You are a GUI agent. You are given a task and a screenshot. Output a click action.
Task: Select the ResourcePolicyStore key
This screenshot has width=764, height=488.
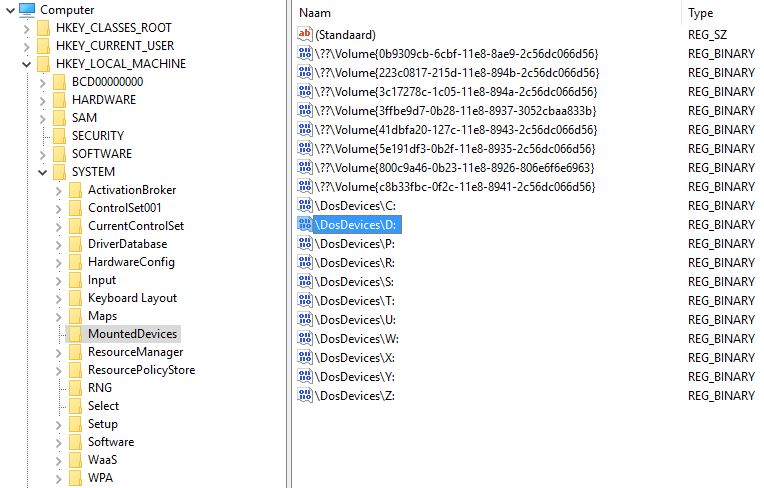tap(141, 370)
